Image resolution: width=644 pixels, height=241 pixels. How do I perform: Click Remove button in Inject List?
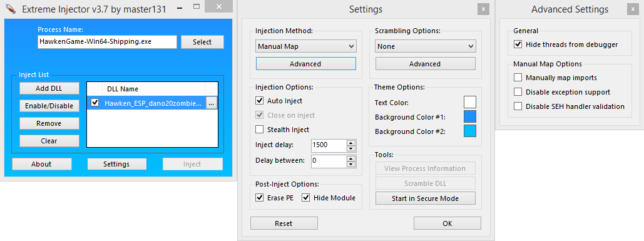[49, 123]
